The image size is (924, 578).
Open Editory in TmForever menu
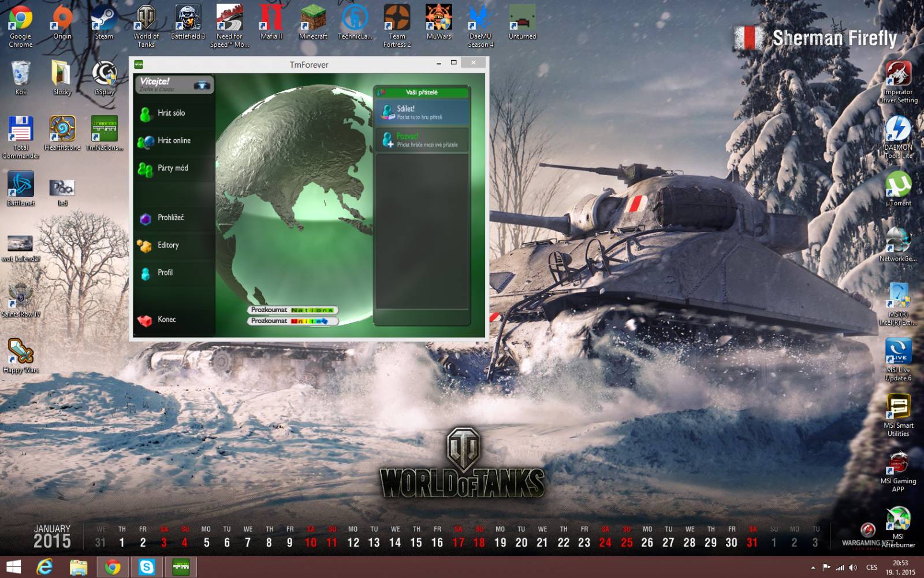(x=174, y=245)
